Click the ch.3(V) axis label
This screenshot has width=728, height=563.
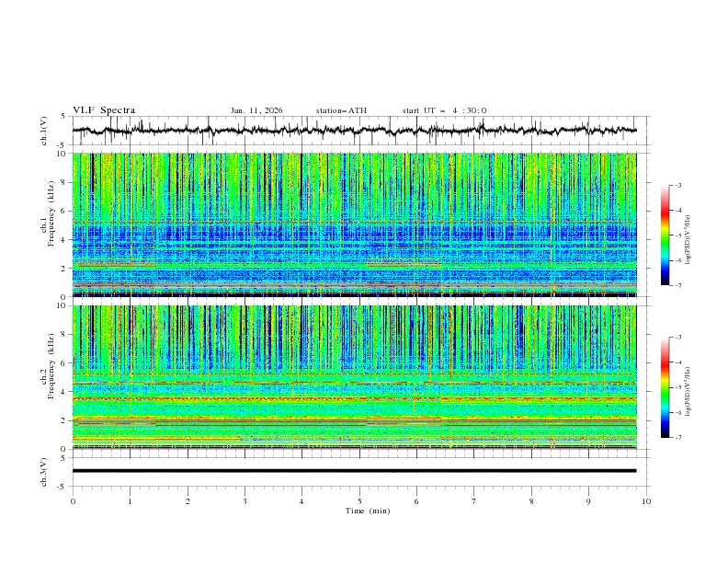point(44,471)
